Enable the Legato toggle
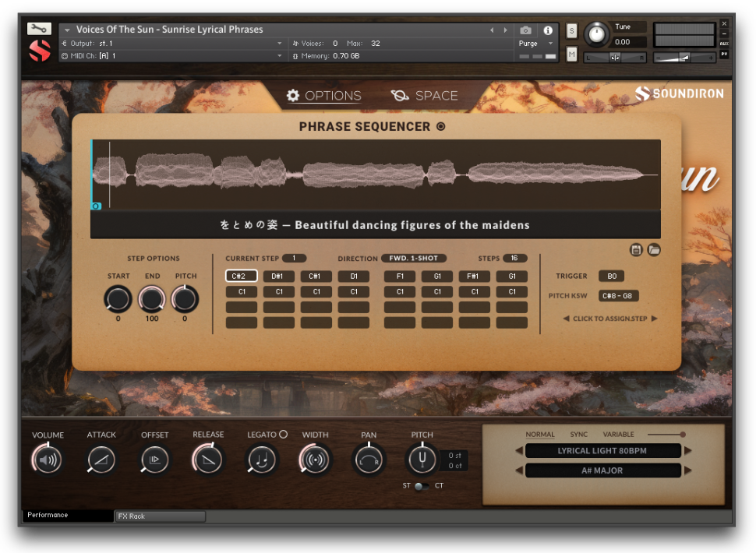Image resolution: width=756 pixels, height=553 pixels. point(283,435)
